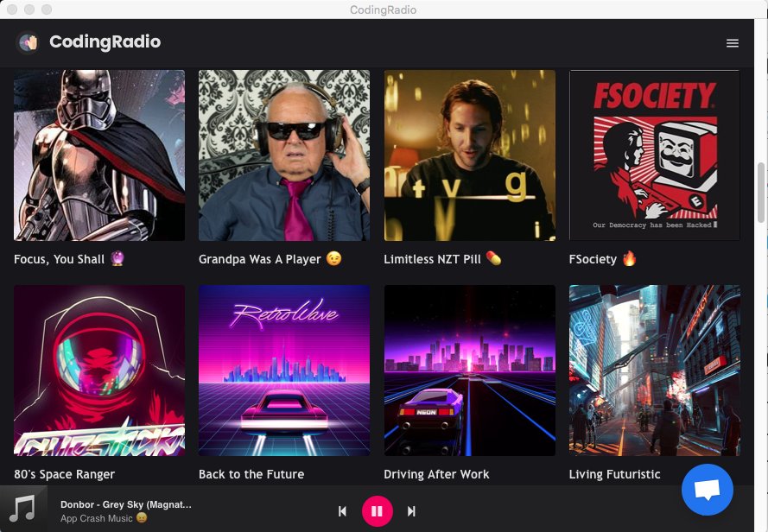Open the 80's Space Ranger thumbnail
This screenshot has height=532, width=768.
tap(99, 370)
